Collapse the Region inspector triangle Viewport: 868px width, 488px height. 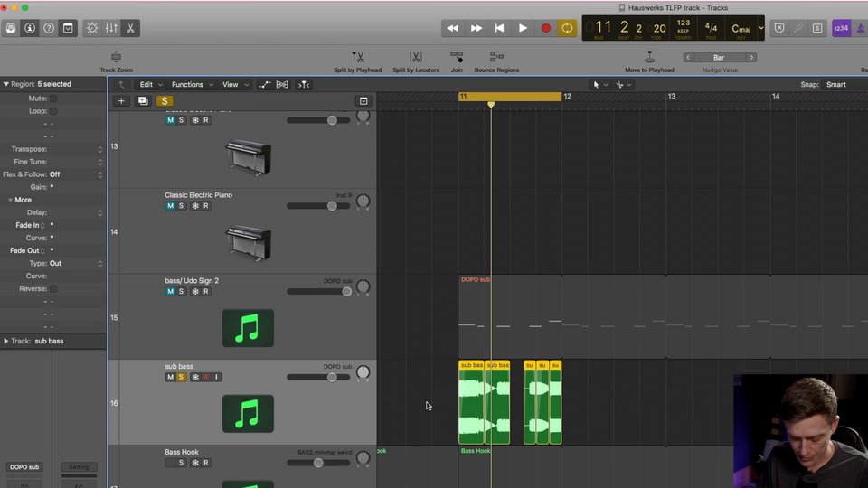pos(6,84)
